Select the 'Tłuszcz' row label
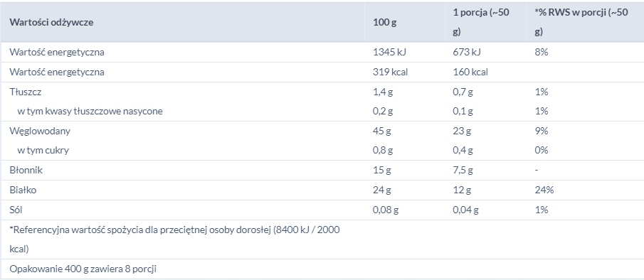The image size is (644, 280). coord(26,92)
